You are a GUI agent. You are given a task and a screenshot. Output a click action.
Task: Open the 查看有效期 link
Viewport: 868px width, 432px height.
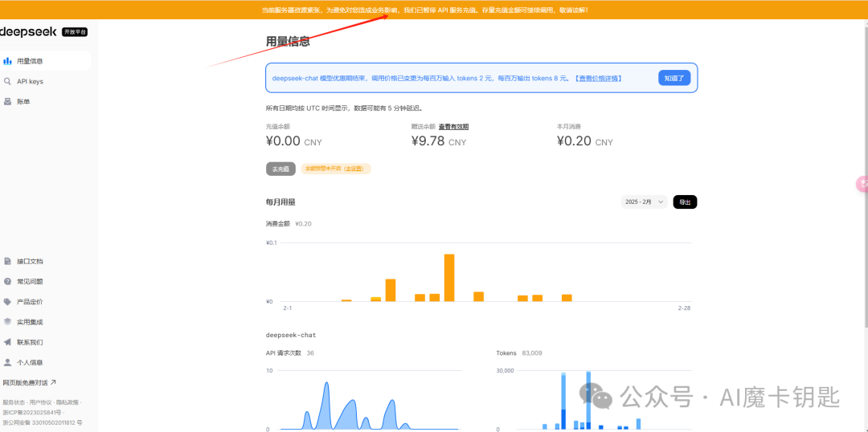click(x=453, y=127)
